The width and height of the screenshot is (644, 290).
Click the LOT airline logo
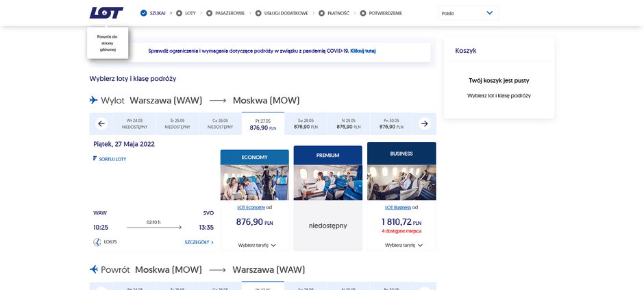click(106, 13)
